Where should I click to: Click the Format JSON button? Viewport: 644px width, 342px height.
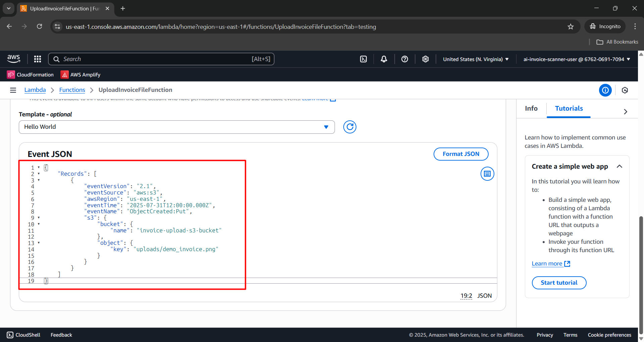pyautogui.click(x=461, y=154)
